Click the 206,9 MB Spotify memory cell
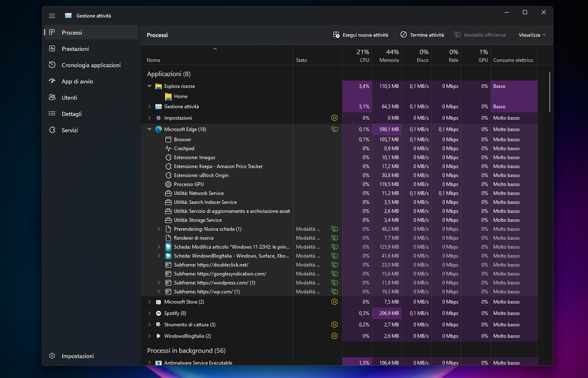This screenshot has height=378, width=588. (x=387, y=313)
